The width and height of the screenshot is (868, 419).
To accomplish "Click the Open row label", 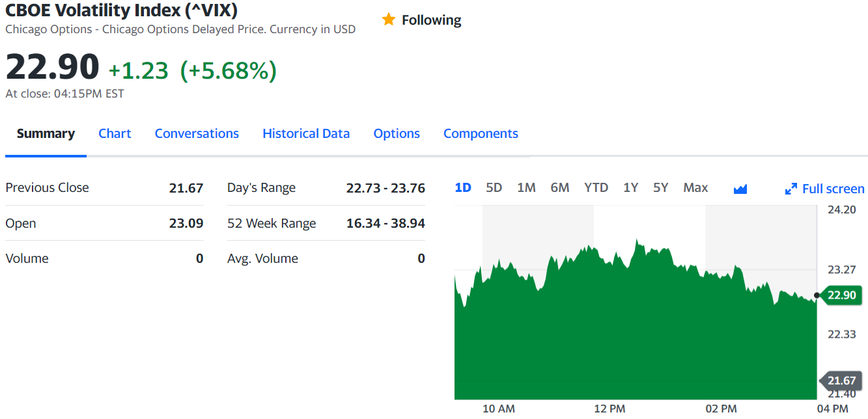I will (21, 223).
